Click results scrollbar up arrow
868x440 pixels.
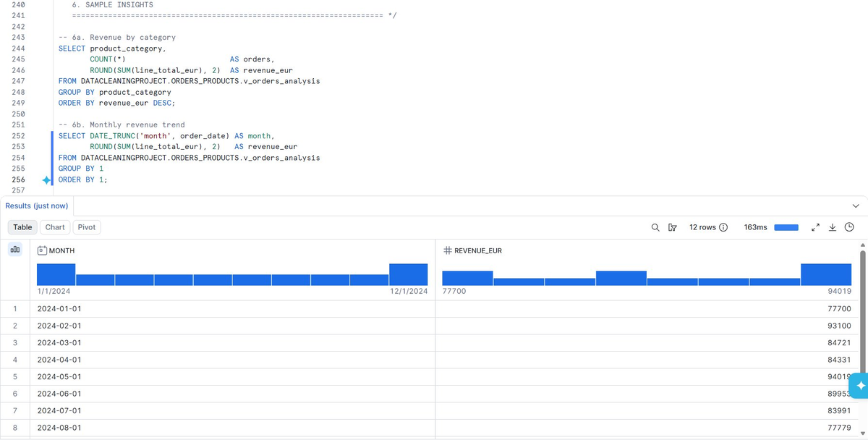click(862, 246)
